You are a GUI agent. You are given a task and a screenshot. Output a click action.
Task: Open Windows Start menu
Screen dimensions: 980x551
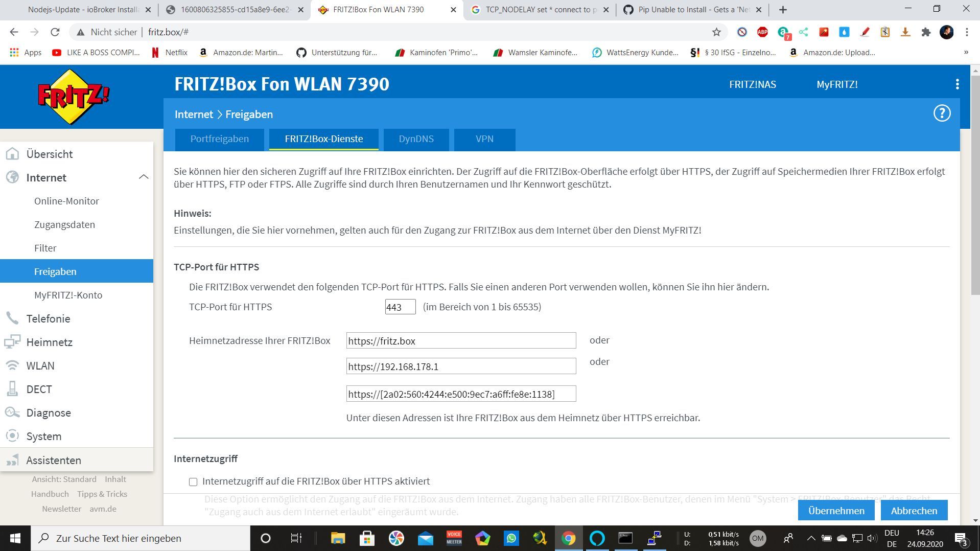(15, 538)
